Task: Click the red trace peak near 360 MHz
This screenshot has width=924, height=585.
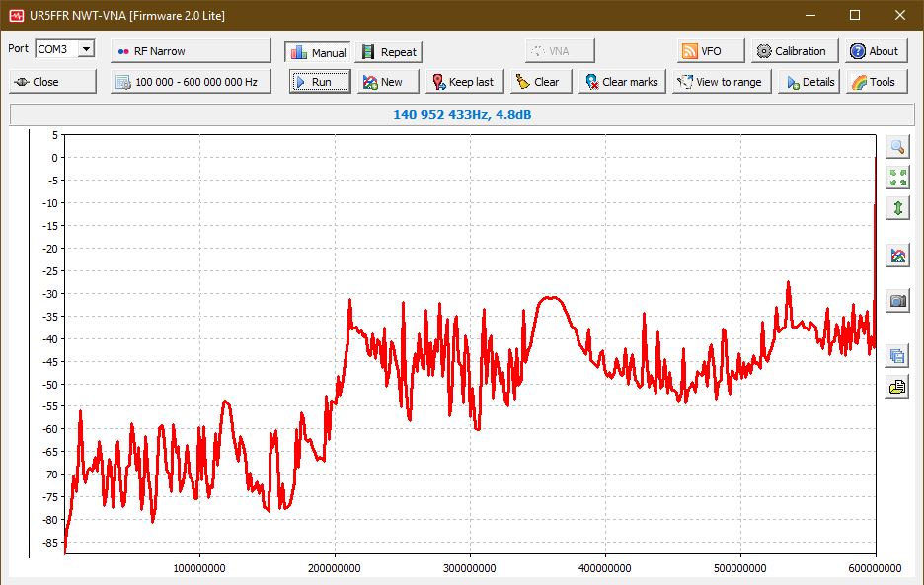Action: 553,297
